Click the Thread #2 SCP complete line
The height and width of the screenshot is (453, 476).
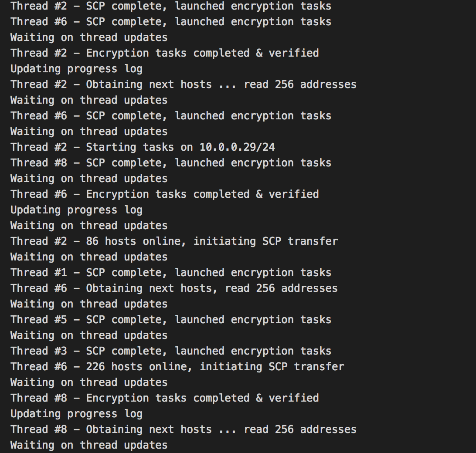(x=170, y=6)
